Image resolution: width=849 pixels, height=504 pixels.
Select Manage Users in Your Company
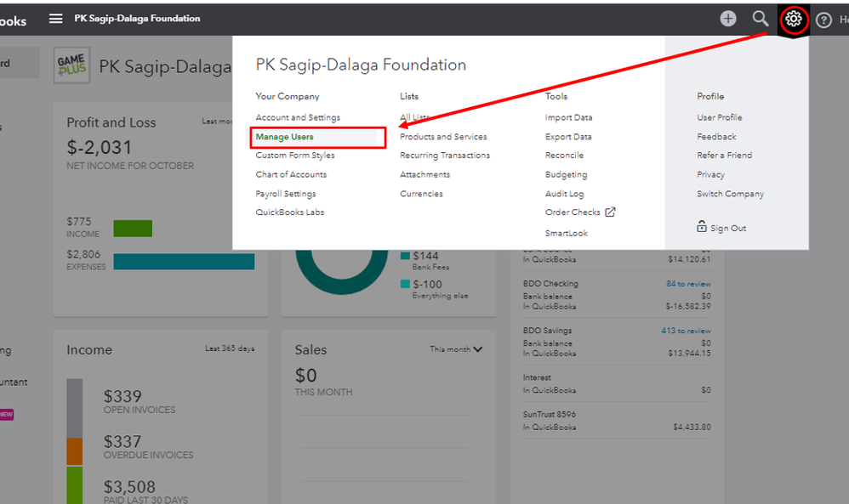click(285, 137)
